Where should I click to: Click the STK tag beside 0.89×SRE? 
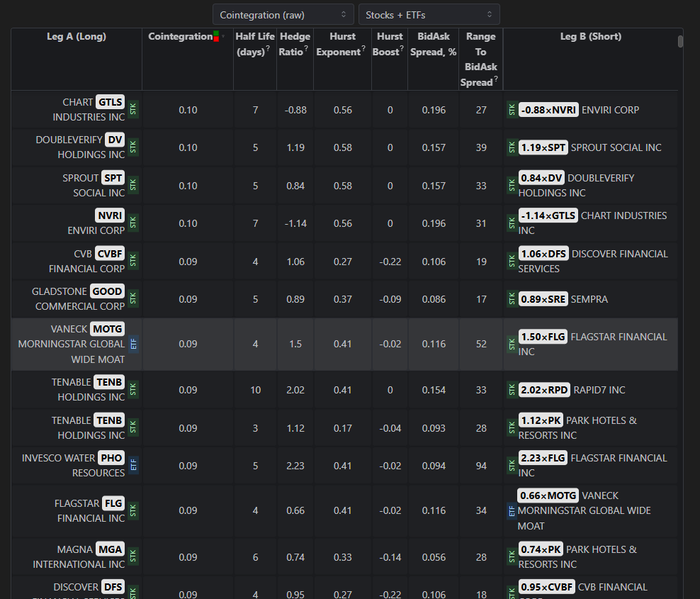[x=512, y=299]
